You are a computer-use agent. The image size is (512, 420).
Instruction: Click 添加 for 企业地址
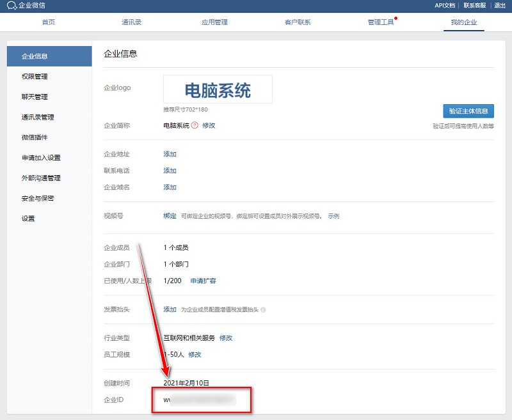pyautogui.click(x=170, y=154)
